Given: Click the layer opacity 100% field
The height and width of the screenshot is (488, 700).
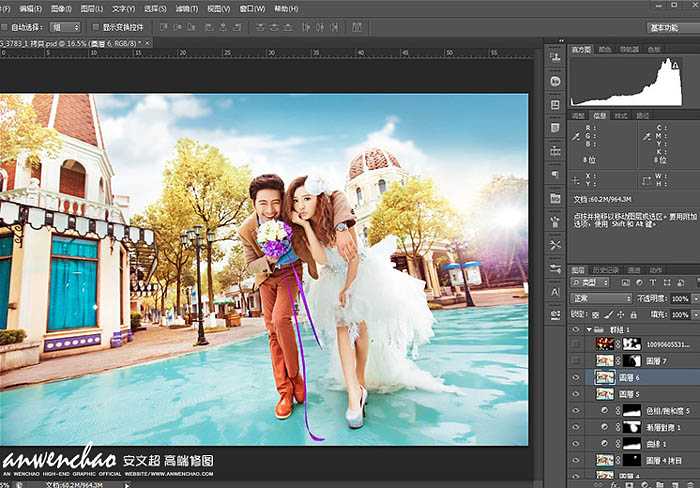Looking at the screenshot, I should pyautogui.click(x=679, y=298).
